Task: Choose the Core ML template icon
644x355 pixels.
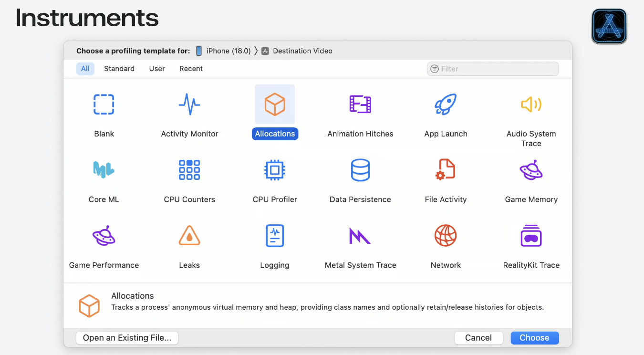Action: click(x=104, y=169)
